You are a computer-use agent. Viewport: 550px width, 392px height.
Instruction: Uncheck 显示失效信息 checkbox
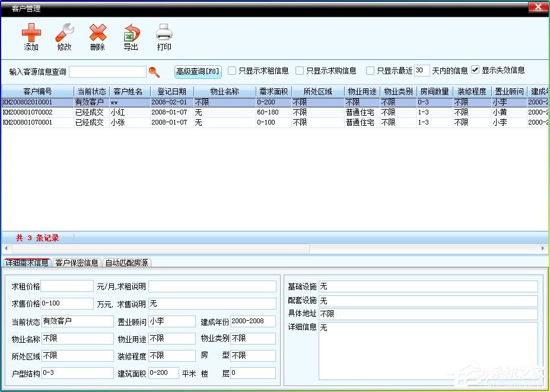pyautogui.click(x=475, y=70)
